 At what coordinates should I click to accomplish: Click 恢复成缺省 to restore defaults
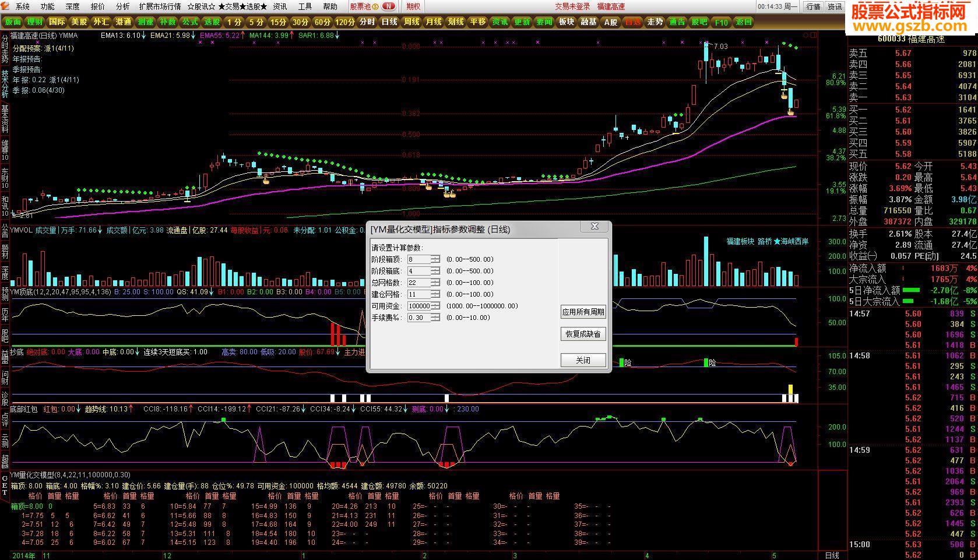point(583,334)
